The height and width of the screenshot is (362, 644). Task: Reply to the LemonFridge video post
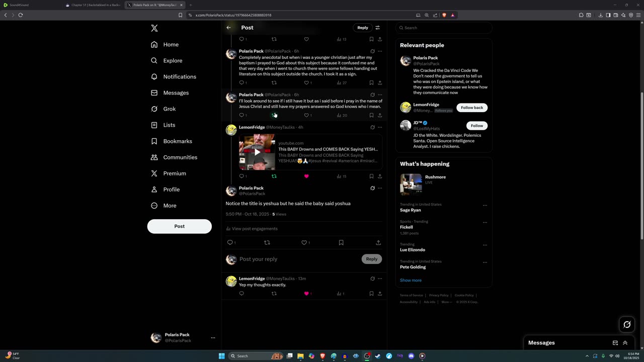coord(242,176)
